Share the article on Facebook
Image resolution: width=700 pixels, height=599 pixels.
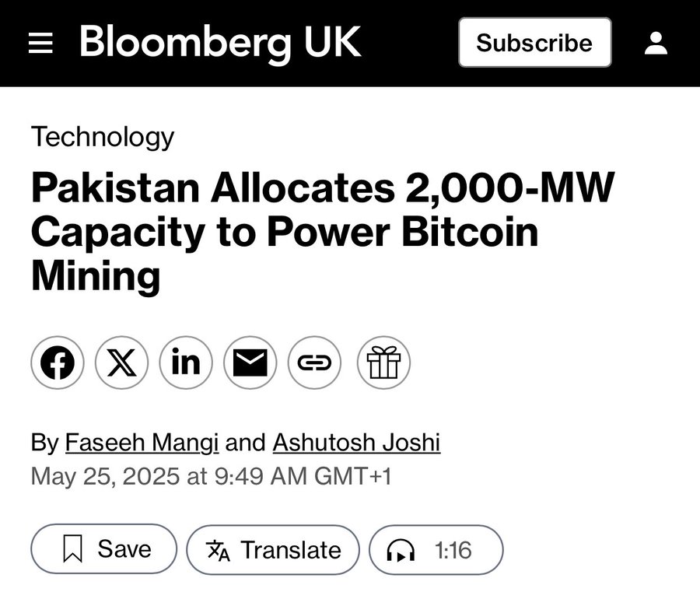[x=58, y=363]
